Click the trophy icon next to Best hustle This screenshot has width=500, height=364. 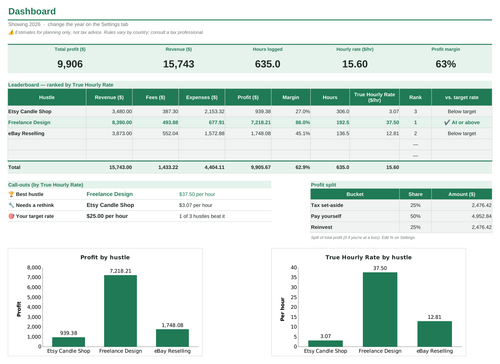(x=11, y=194)
